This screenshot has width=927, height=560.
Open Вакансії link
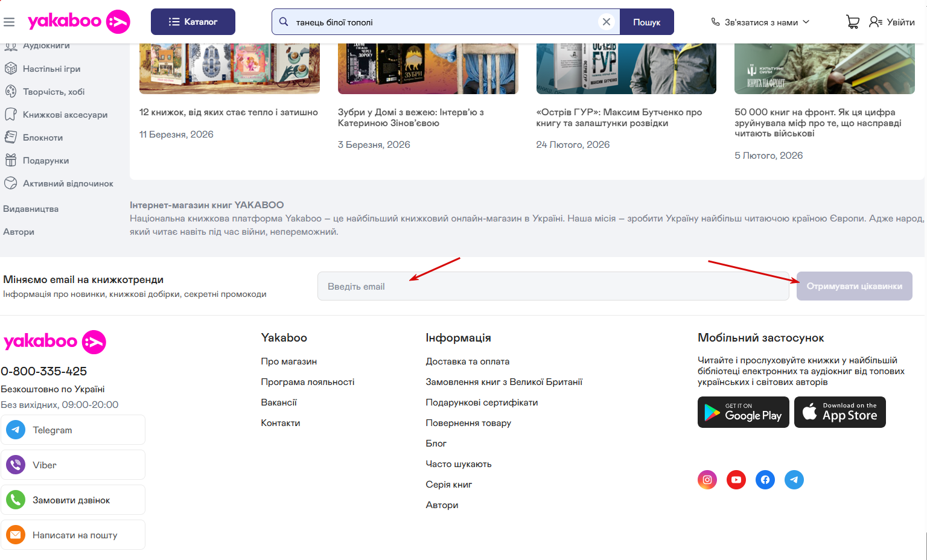(x=279, y=402)
